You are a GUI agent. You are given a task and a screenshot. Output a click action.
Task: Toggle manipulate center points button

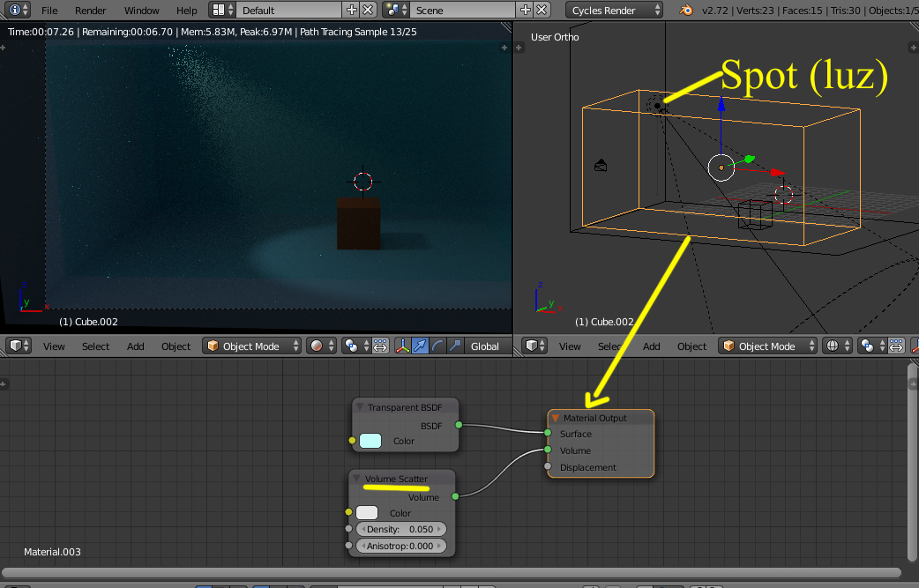[x=380, y=346]
